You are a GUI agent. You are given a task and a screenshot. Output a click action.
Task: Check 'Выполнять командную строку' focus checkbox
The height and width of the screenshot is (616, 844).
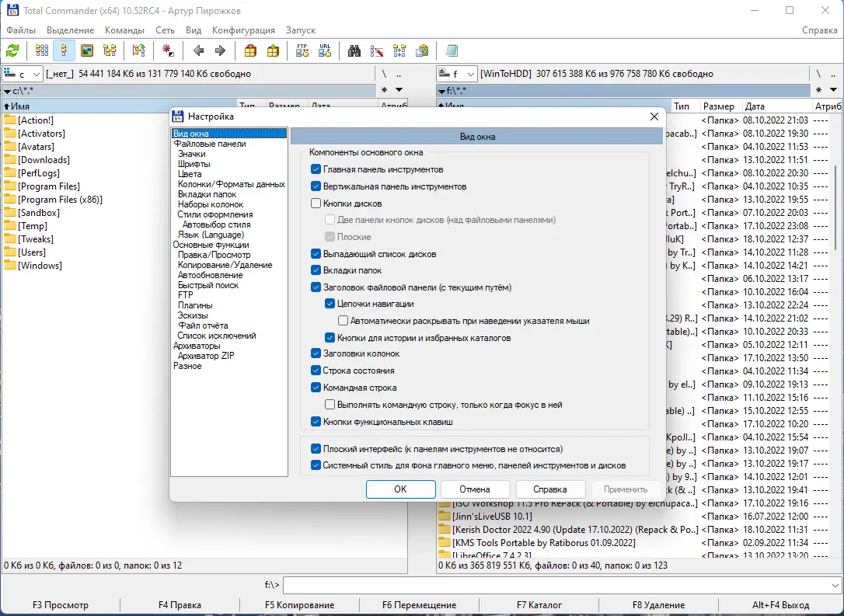point(330,405)
